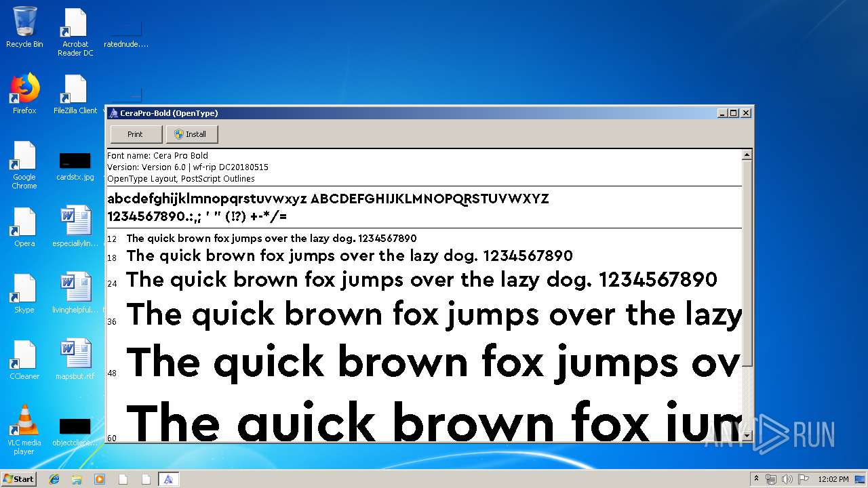This screenshot has height=488, width=868.
Task: Open the volume speaker tray icon
Action: tap(787, 479)
